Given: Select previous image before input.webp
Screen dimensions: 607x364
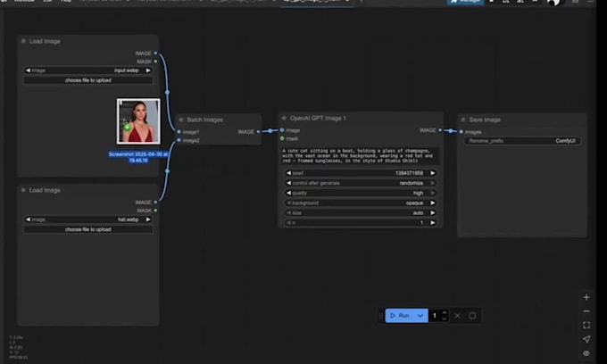Looking at the screenshot, I should [x=28, y=70].
